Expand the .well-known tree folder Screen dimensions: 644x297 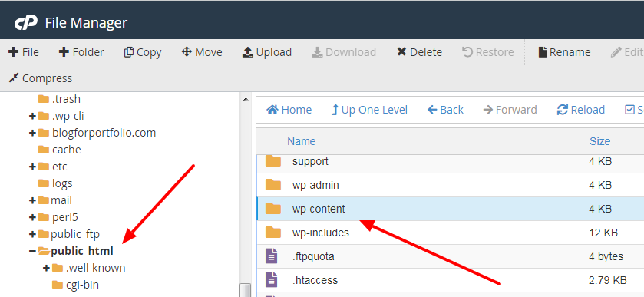[x=46, y=268]
